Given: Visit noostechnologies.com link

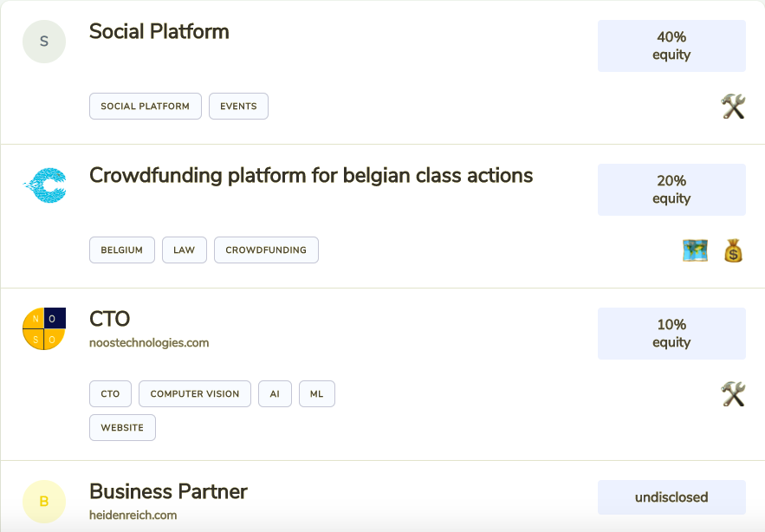Looking at the screenshot, I should [149, 342].
